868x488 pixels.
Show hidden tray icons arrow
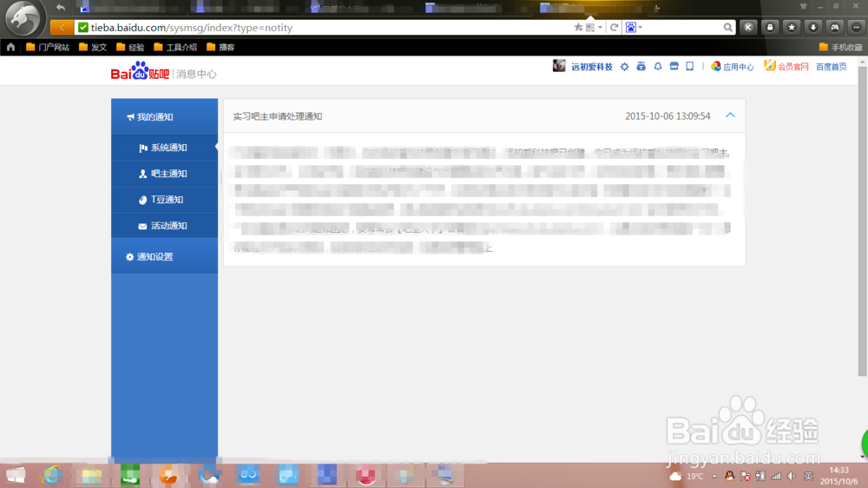(x=714, y=476)
